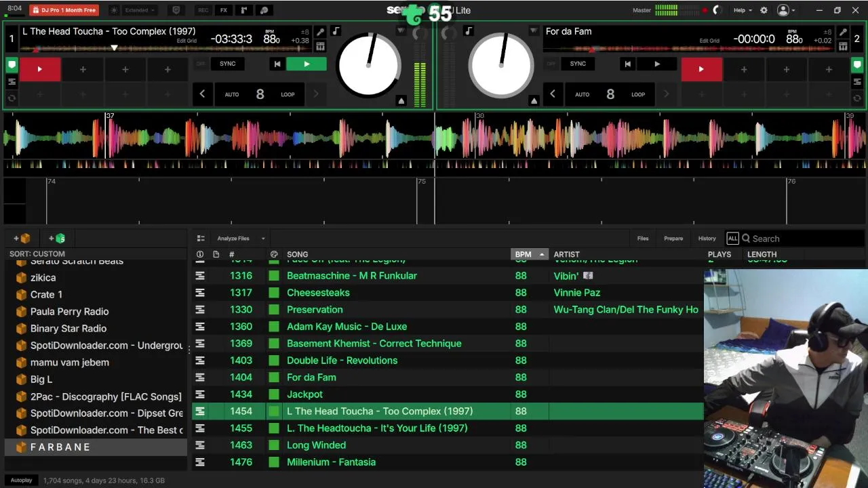Activate deck 1 AUTO 8 LOOP
The height and width of the screenshot is (488, 868).
coord(260,94)
